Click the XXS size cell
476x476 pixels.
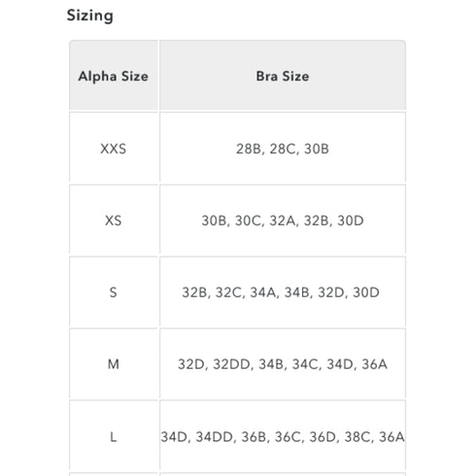pyautogui.click(x=114, y=149)
